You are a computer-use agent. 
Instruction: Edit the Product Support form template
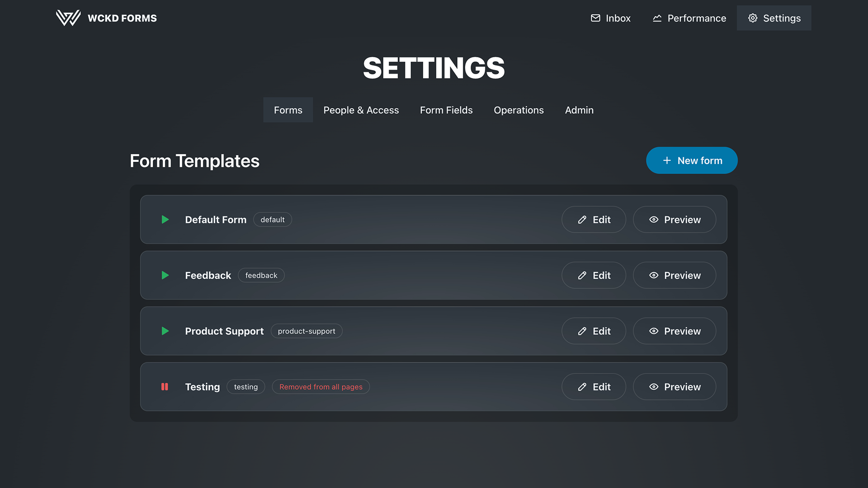tap(594, 331)
